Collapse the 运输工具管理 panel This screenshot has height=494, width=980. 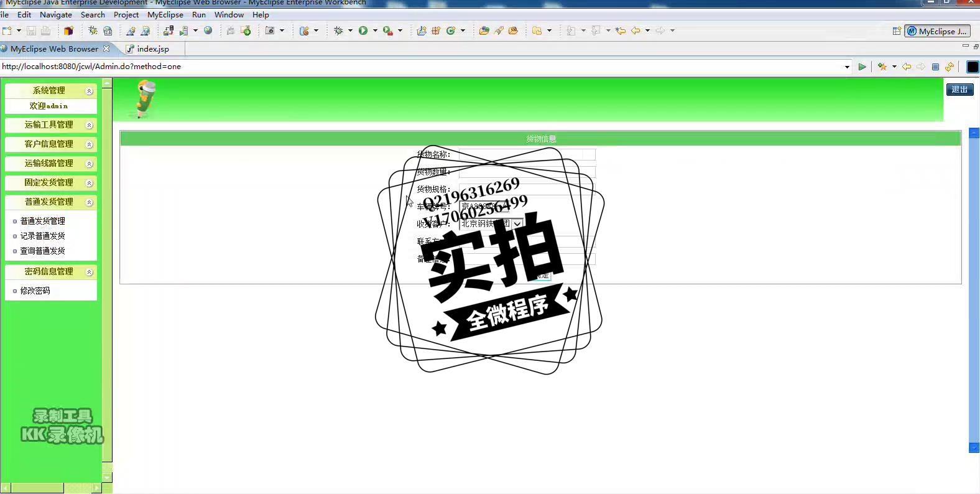tap(89, 125)
